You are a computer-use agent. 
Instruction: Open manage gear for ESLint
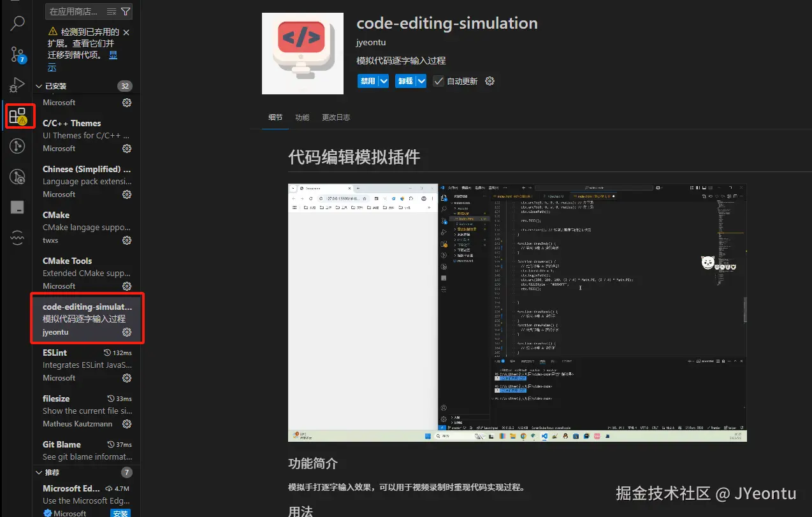[127, 378]
